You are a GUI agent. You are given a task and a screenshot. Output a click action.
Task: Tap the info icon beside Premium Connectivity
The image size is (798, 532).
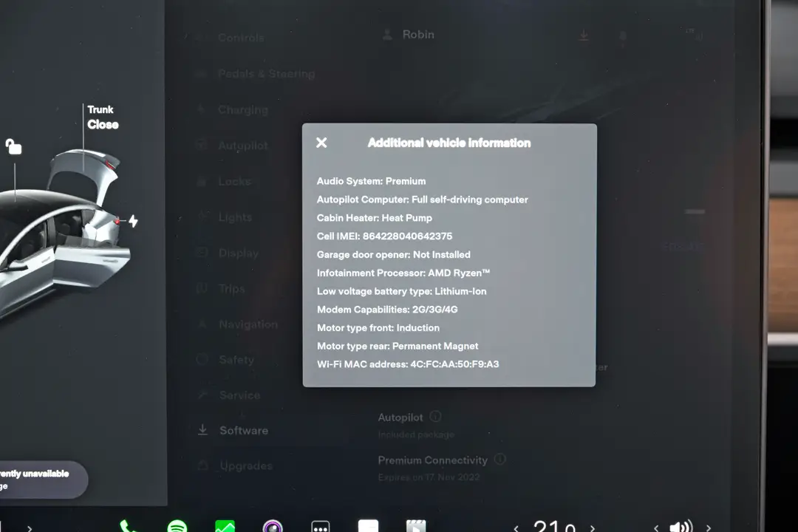point(500,460)
